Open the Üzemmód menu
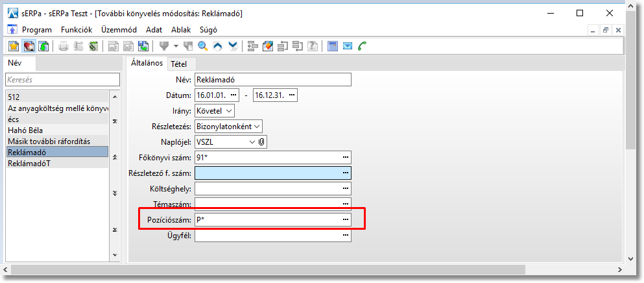The width and height of the screenshot is (644, 283). click(x=119, y=30)
